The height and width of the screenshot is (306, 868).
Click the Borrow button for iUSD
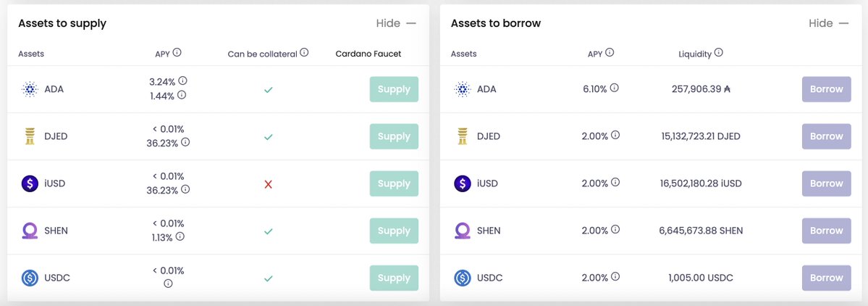[x=826, y=183]
